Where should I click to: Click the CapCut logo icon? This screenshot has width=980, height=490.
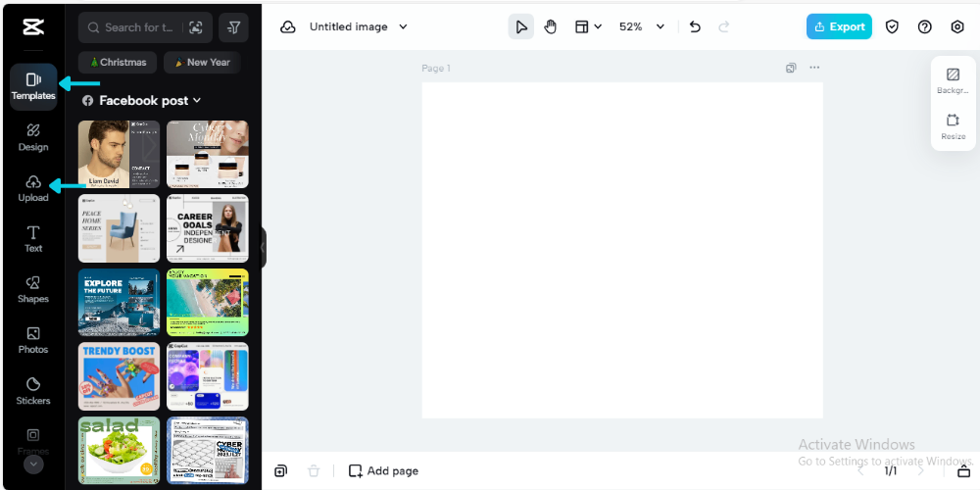click(33, 26)
